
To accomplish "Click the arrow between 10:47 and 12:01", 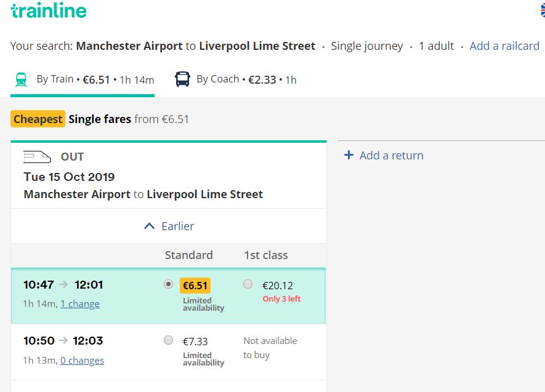I will (x=63, y=285).
